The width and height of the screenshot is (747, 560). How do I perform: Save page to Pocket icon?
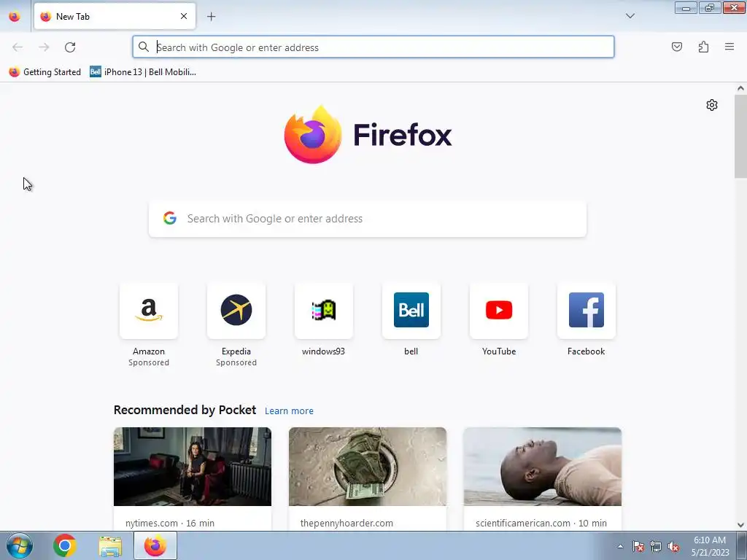point(676,47)
